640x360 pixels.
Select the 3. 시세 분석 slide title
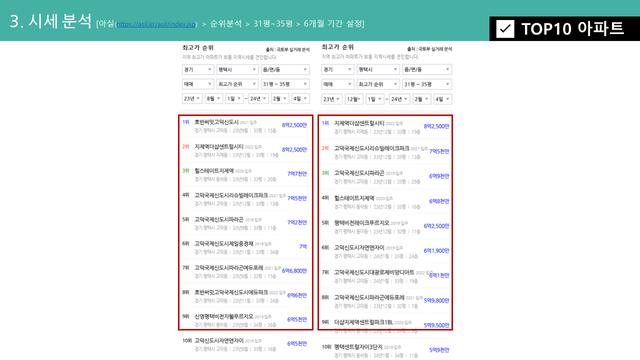51,21
